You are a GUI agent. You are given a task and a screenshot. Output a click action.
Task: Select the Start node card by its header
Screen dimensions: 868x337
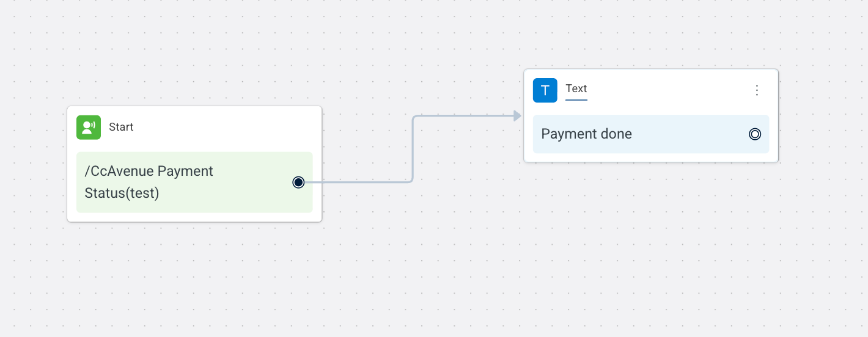click(194, 127)
